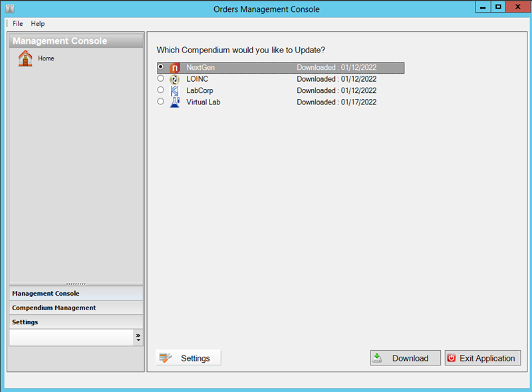This screenshot has width=532, height=392.
Task: Click the LOINC compendium name
Action: click(x=197, y=79)
